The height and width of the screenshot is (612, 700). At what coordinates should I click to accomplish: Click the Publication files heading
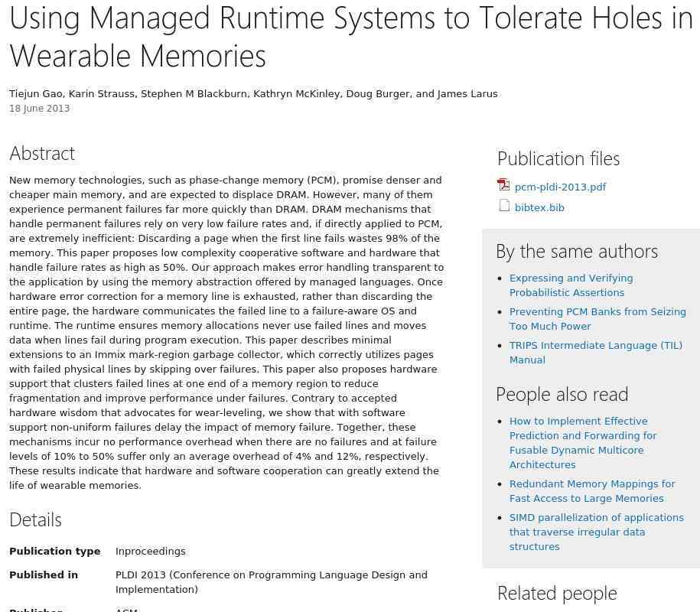click(558, 158)
